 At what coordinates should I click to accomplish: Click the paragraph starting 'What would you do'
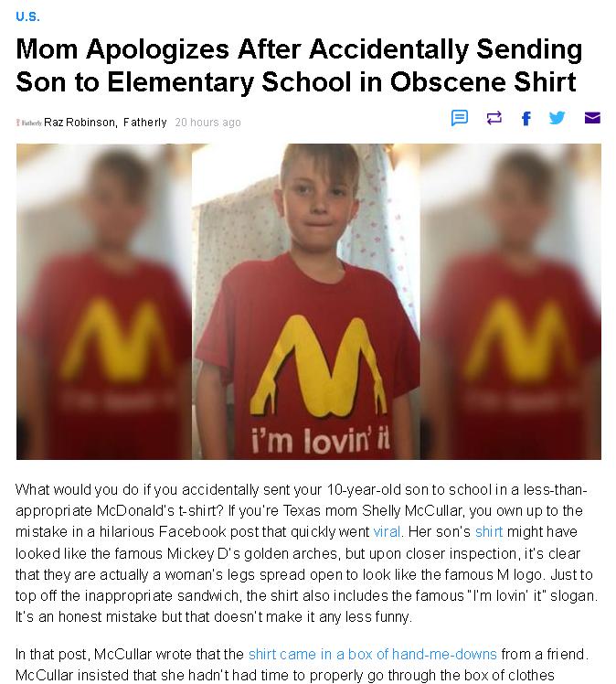tap(306, 553)
